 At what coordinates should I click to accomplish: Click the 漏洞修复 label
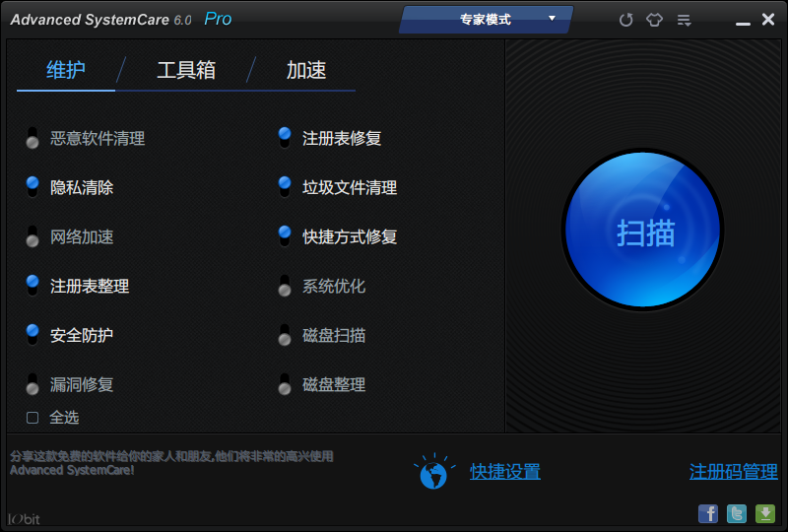[x=82, y=384]
